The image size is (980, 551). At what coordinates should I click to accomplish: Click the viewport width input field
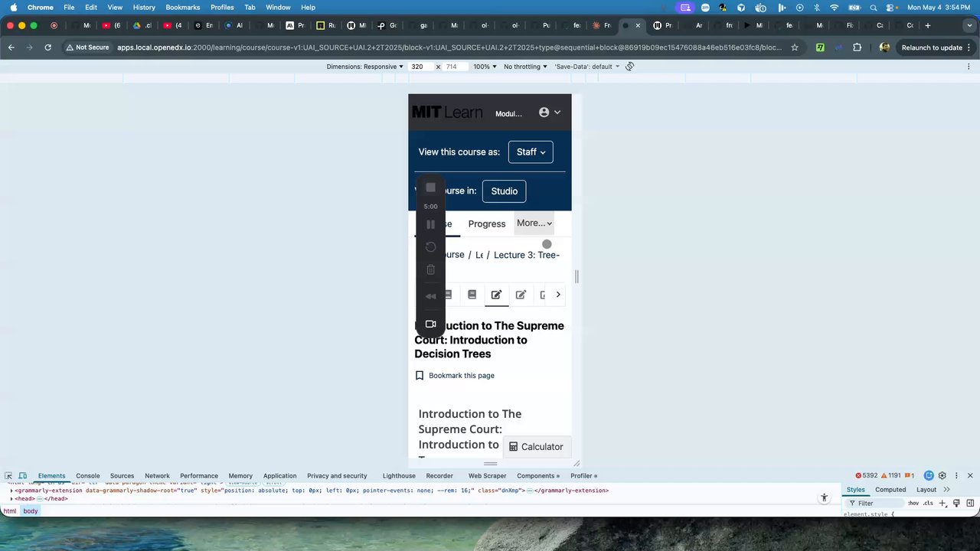click(420, 67)
